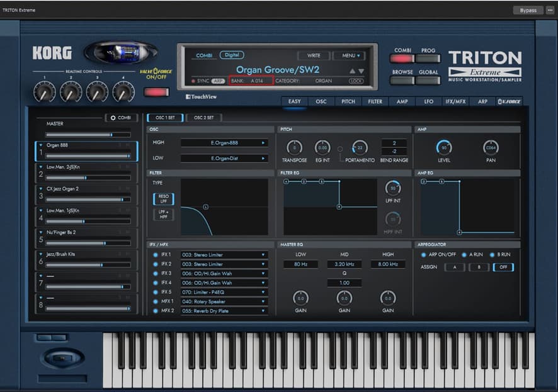558x392 pixels.
Task: Click the Low EQ 80 Hz field
Action: pyautogui.click(x=300, y=264)
